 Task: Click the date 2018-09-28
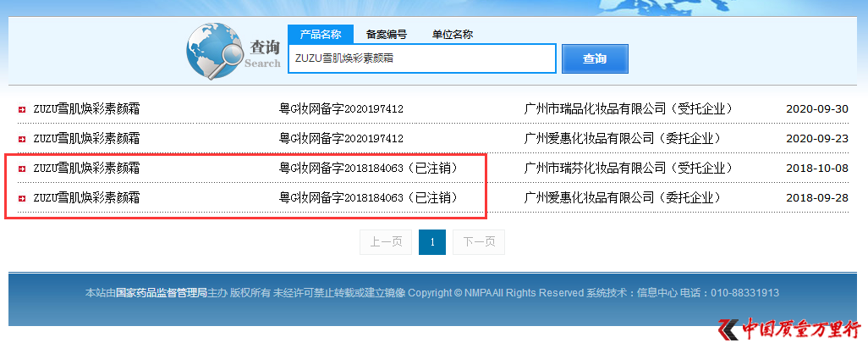tap(817, 197)
